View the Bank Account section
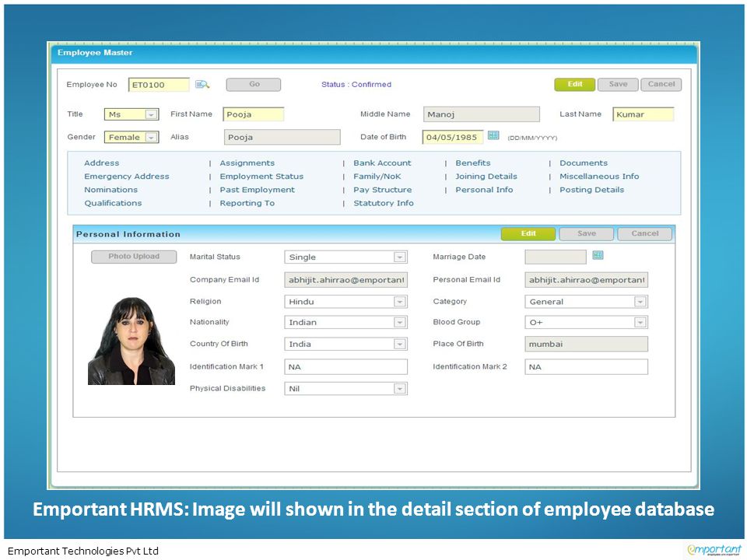Image resolution: width=747 pixels, height=560 pixels. (x=382, y=163)
